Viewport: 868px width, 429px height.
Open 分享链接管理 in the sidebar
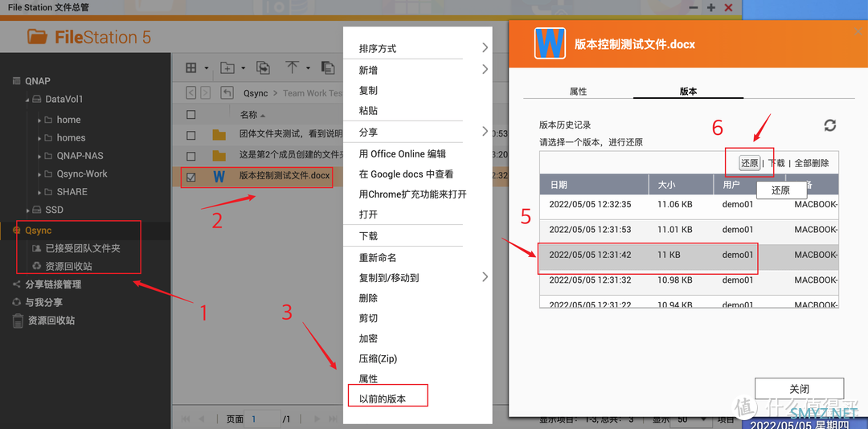pos(53,284)
